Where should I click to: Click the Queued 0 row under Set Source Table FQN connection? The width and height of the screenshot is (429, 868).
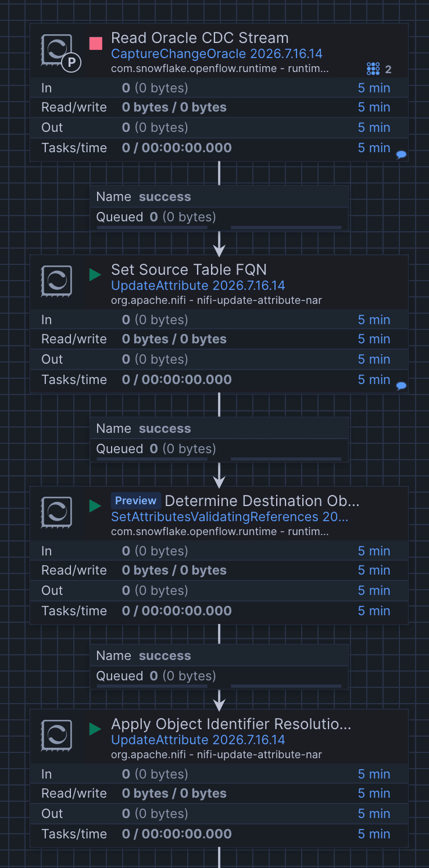click(219, 449)
